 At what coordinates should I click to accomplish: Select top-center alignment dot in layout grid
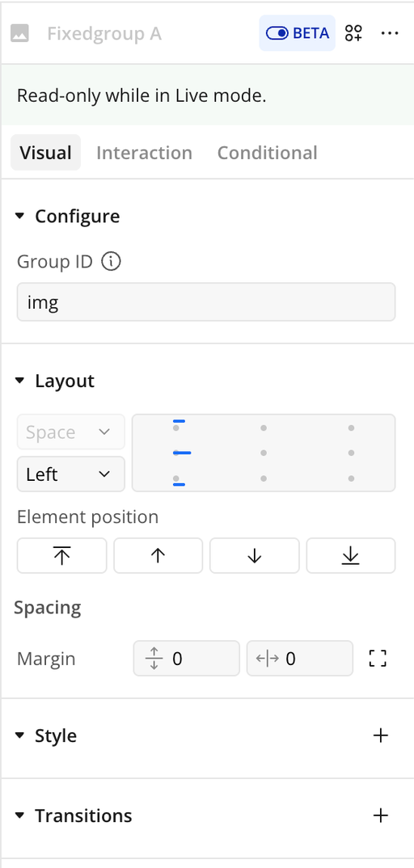[x=264, y=428]
